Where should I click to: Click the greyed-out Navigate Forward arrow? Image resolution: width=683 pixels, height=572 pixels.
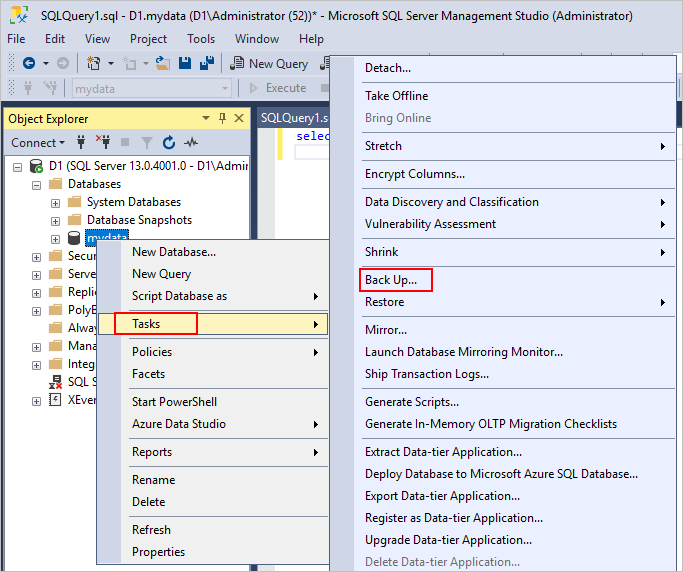coord(63,64)
